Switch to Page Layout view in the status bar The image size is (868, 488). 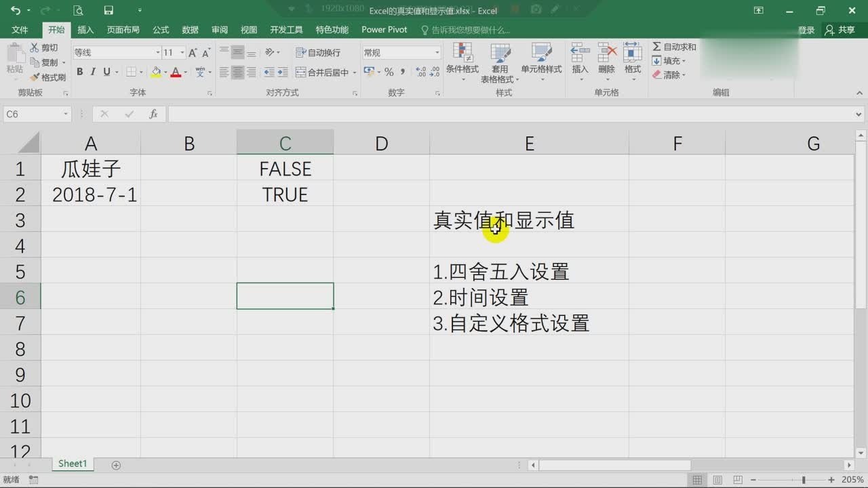tap(718, 480)
